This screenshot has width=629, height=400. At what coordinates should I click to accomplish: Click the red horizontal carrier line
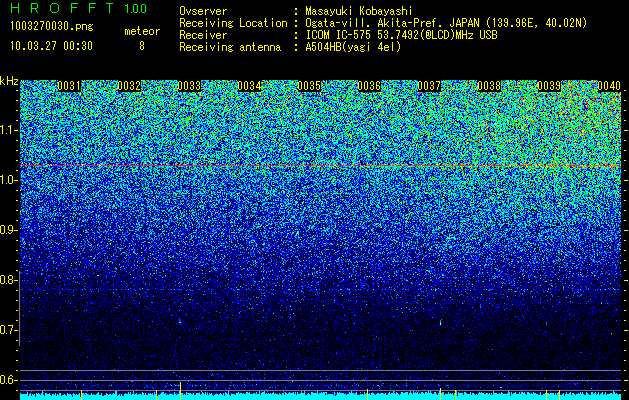pos(321,166)
